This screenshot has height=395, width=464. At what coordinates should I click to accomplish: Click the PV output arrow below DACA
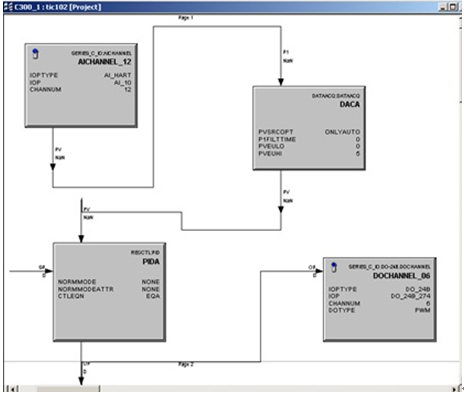pos(281,210)
